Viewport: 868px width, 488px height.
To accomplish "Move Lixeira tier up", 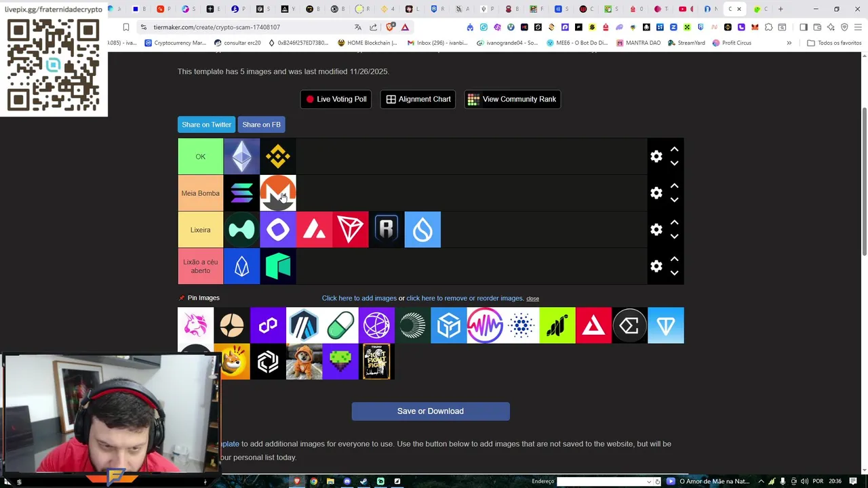I will pyautogui.click(x=674, y=222).
